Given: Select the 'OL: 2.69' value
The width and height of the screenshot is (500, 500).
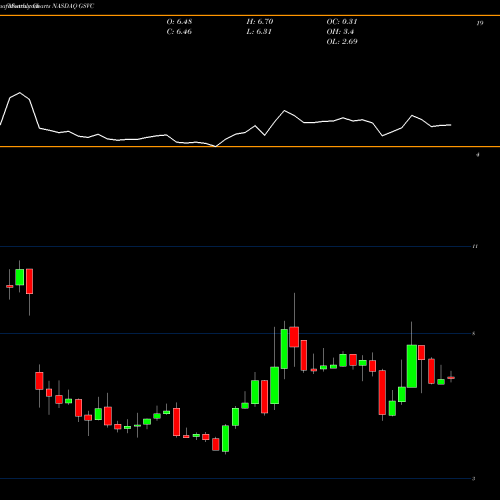Looking at the screenshot, I should pos(342,42).
